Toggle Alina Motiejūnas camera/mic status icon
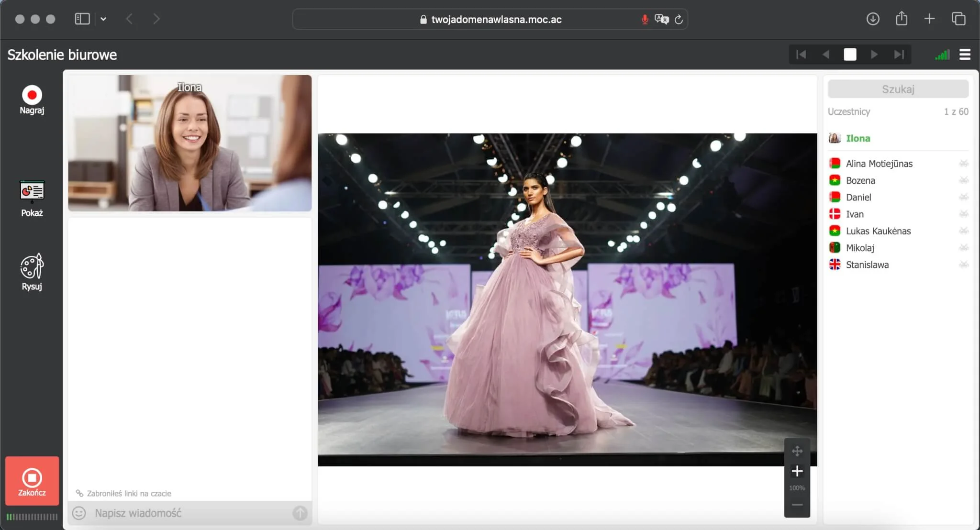The width and height of the screenshot is (980, 530). click(x=963, y=164)
